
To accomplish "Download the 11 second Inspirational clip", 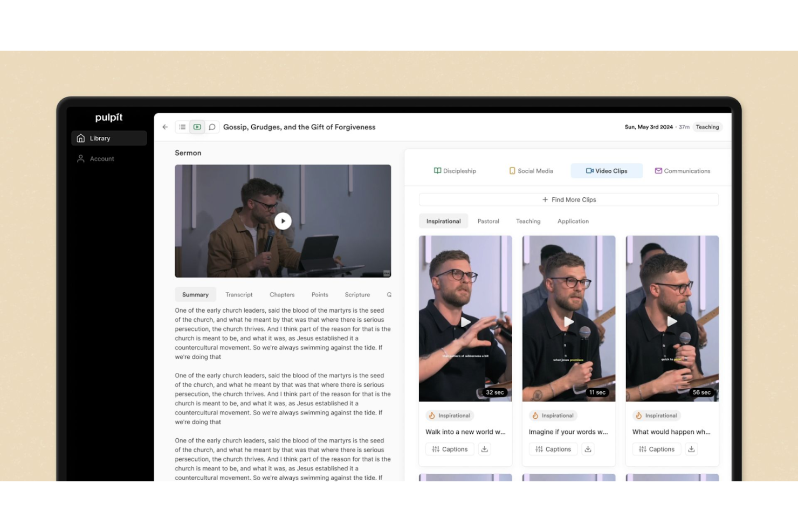I will pos(587,448).
